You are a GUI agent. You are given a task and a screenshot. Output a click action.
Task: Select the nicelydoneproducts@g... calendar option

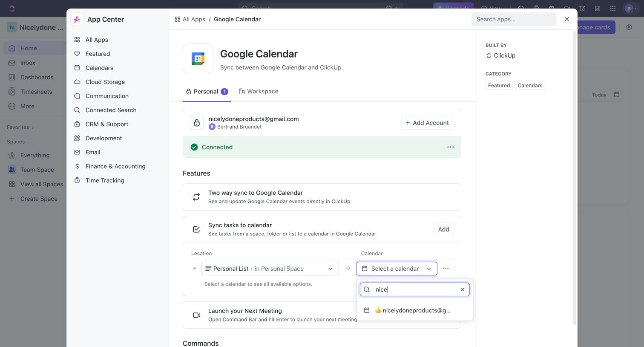[414, 310]
